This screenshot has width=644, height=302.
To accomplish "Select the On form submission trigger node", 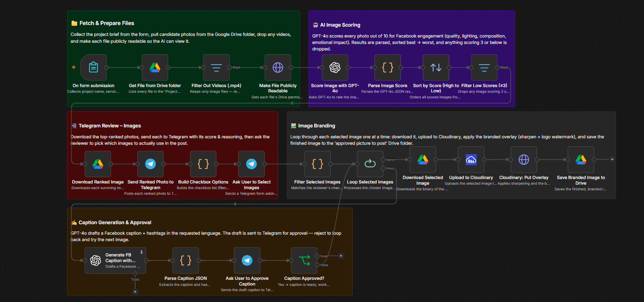I will click(x=93, y=67).
